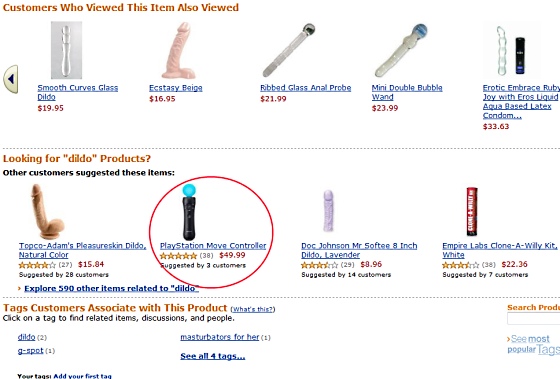
Task: Open the Mini Double Bubble Wand link
Action: pyautogui.click(x=407, y=92)
